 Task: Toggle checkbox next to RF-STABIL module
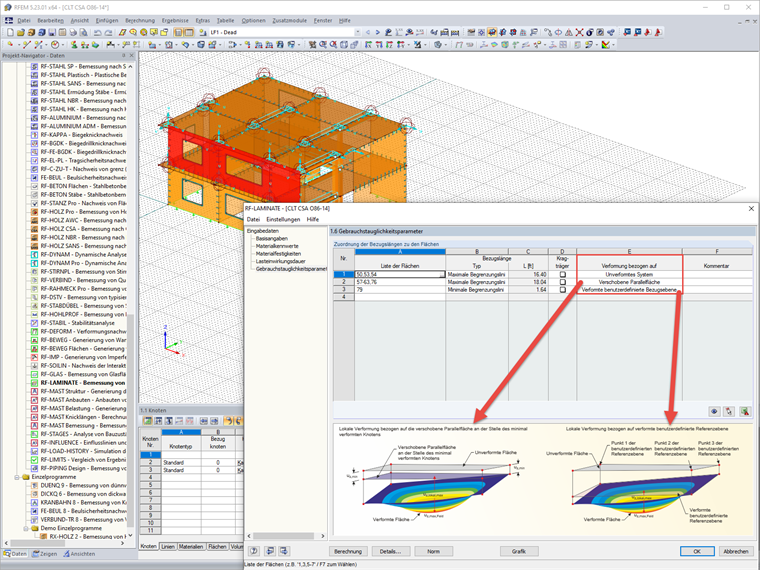34,323
